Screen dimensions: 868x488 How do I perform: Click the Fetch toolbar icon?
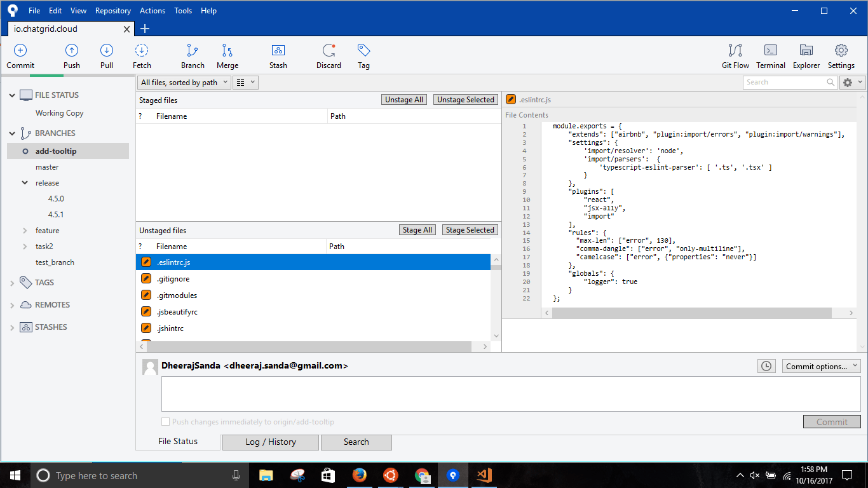142,51
